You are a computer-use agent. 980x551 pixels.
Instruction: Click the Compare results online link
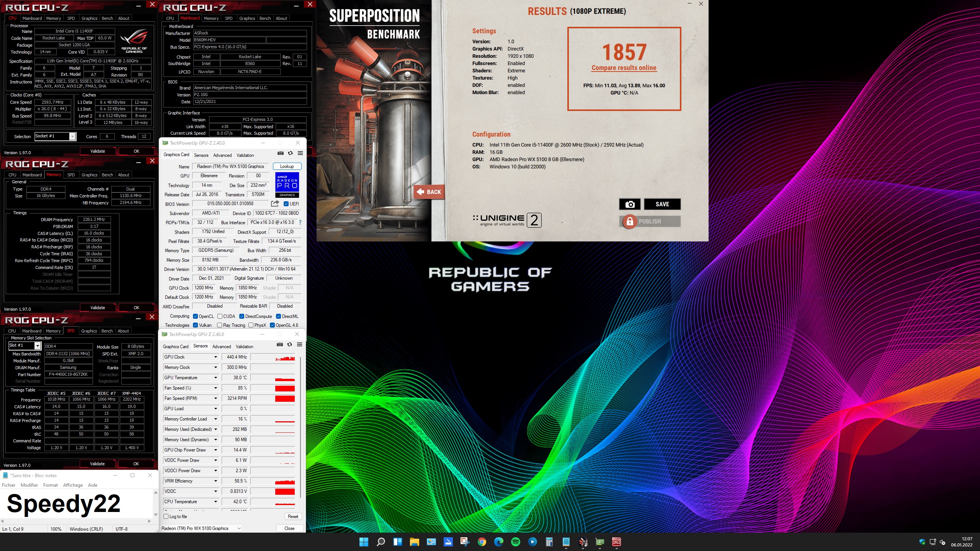click(624, 68)
